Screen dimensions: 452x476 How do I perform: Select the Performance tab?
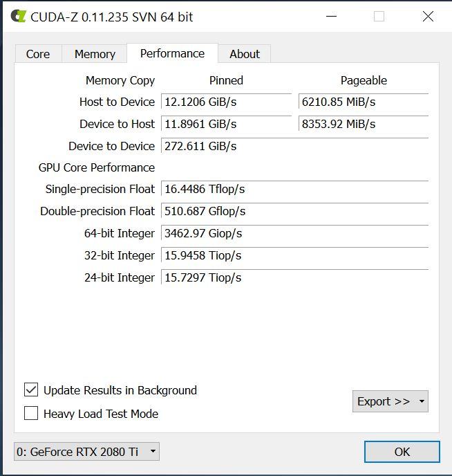pos(172,53)
